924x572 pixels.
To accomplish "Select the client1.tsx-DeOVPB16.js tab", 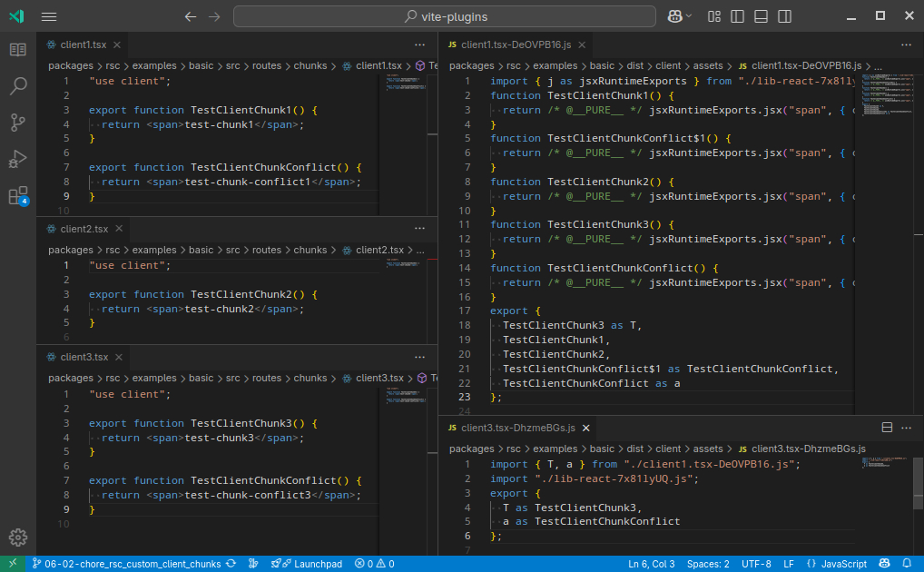I will 516,44.
